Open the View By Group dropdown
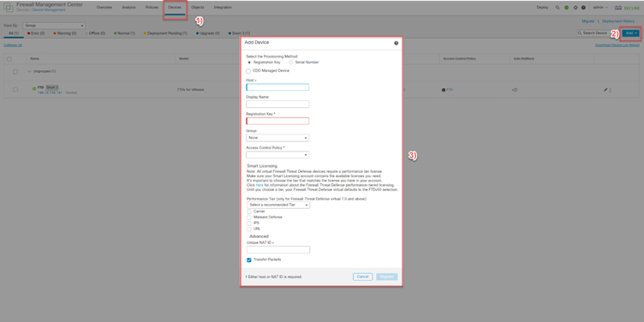This screenshot has width=644, height=322. [x=54, y=26]
